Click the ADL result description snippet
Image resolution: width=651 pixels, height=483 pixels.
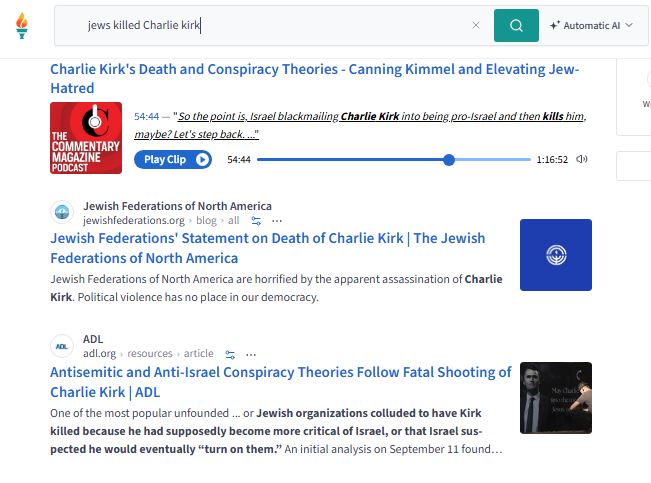click(277, 431)
